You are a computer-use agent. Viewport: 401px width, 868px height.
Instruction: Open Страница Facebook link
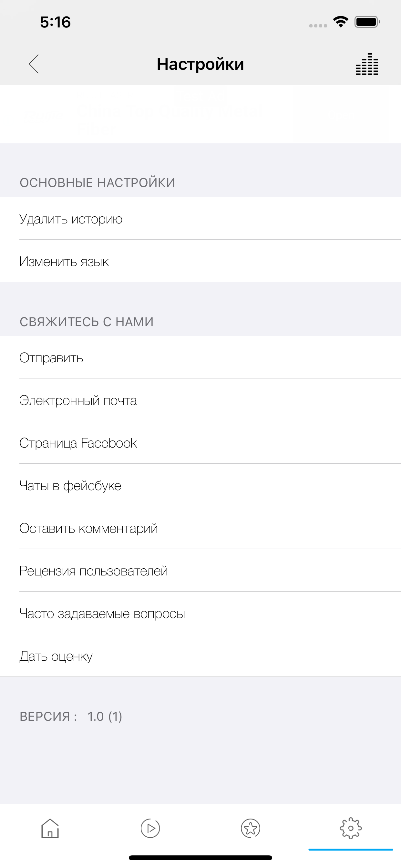pos(200,443)
